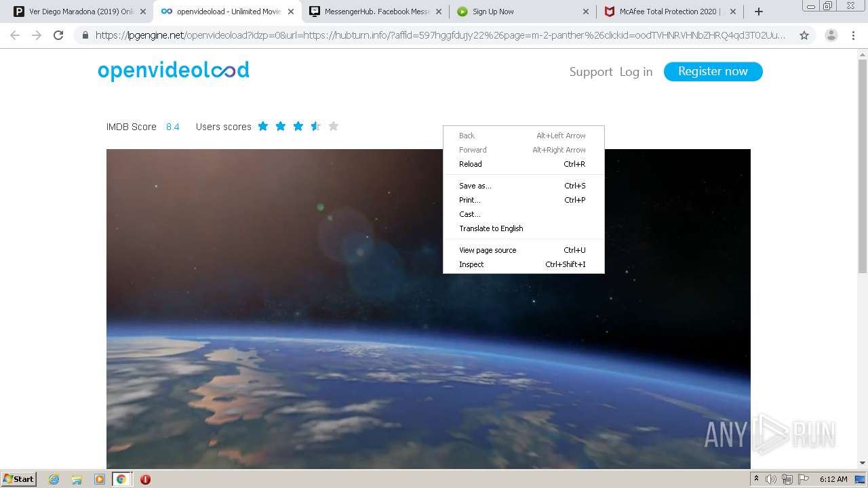
Task: Click the browser back arrow button
Action: pos(15,35)
